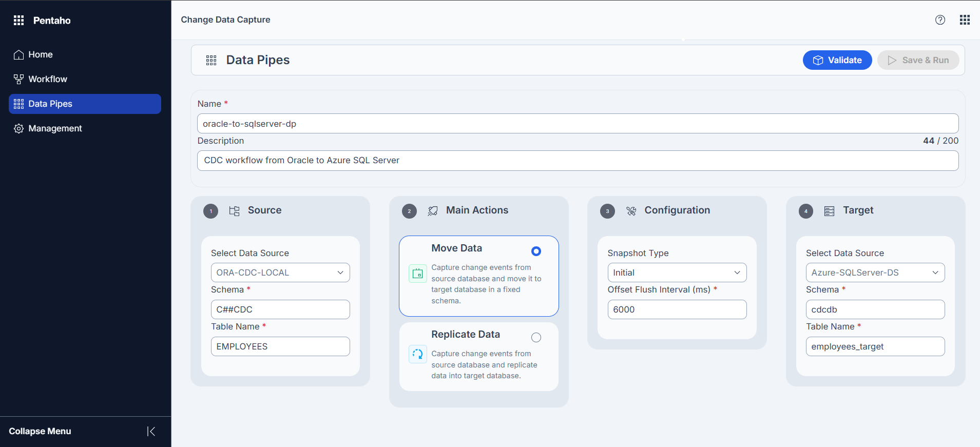
Task: Click the Move Data green calendar icon
Action: pos(418,274)
